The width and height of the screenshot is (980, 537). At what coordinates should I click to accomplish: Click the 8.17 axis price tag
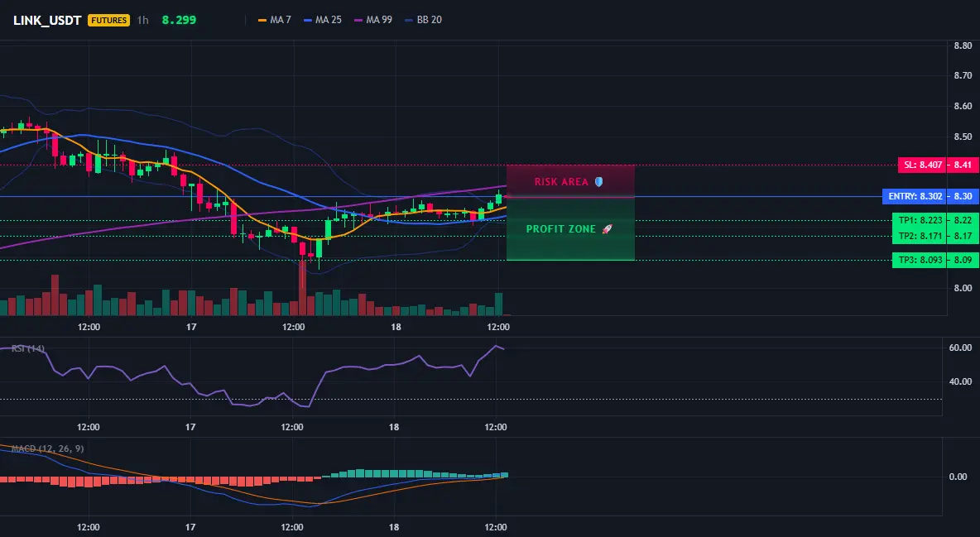(x=963, y=237)
